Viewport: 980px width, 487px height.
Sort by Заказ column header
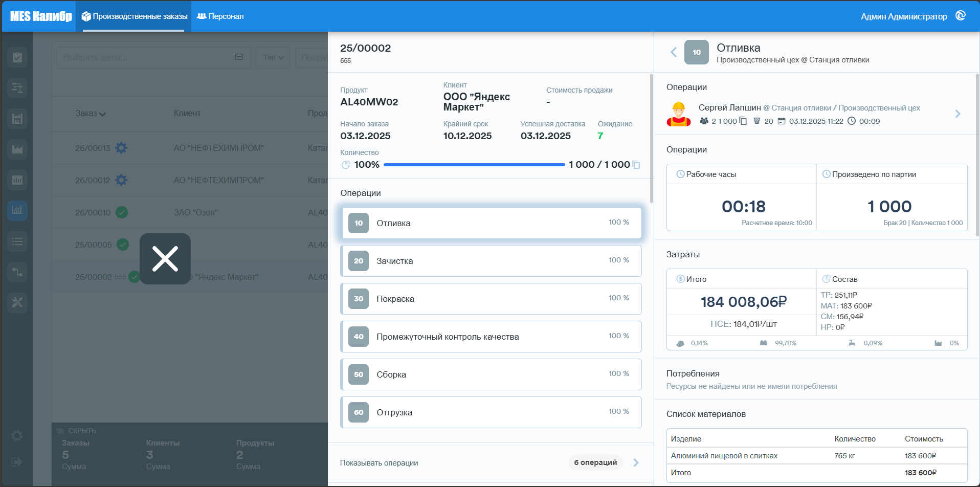[91, 114]
